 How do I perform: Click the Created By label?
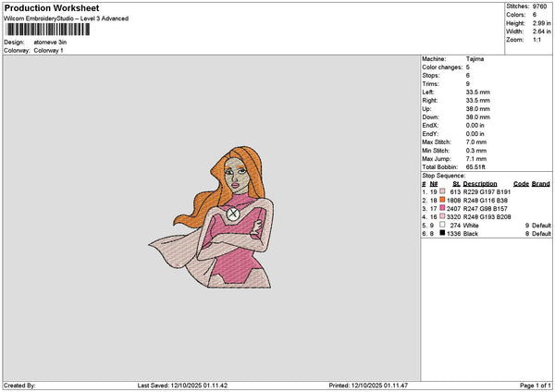(x=19, y=386)
